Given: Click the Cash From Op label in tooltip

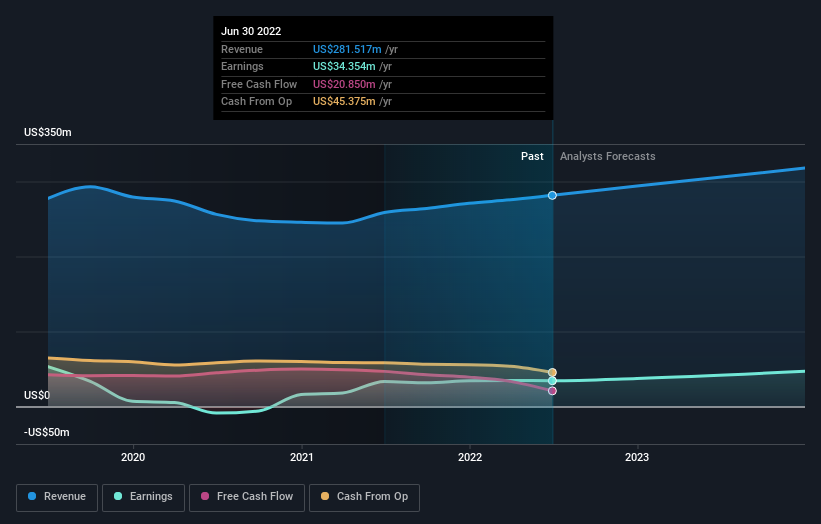Looking at the screenshot, I should click(x=257, y=102).
